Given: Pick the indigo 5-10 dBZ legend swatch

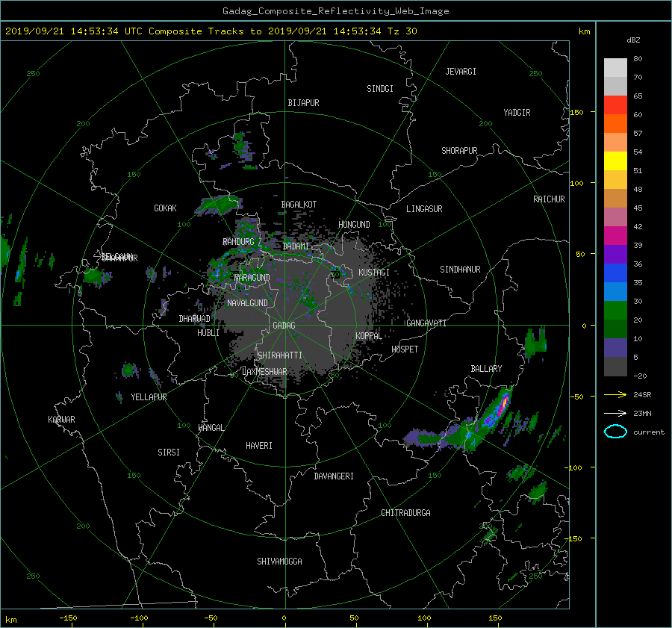Looking at the screenshot, I should pyautogui.click(x=615, y=348).
